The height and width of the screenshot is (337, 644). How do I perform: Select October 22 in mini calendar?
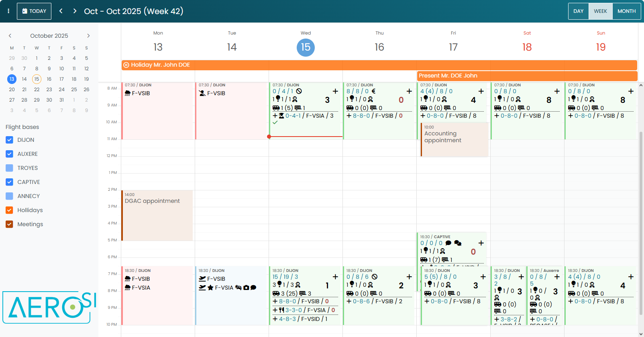(x=37, y=90)
